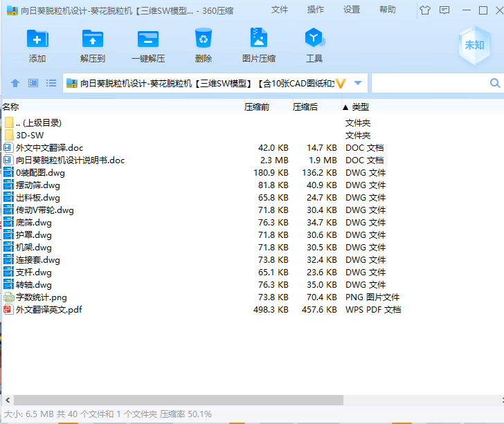Image resolution: width=504 pixels, height=424 pixels.
Task: Click the 未知 security shield badge
Action: pyautogui.click(x=474, y=45)
